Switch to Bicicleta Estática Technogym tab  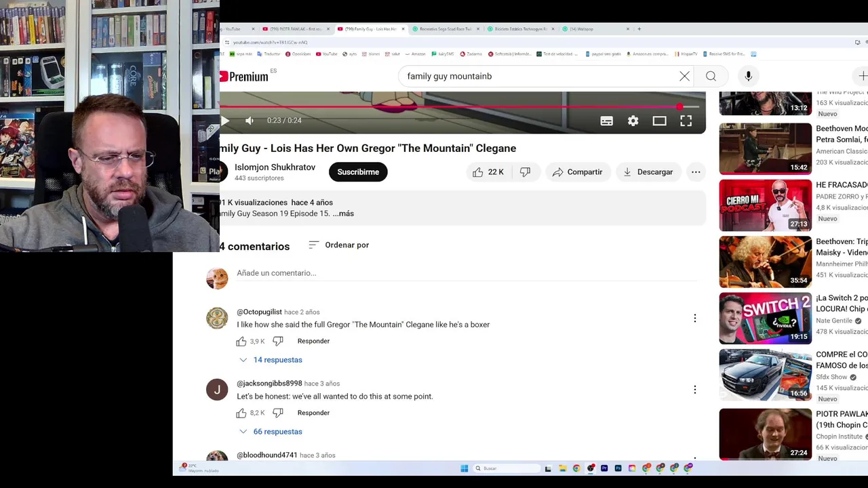pos(519,29)
